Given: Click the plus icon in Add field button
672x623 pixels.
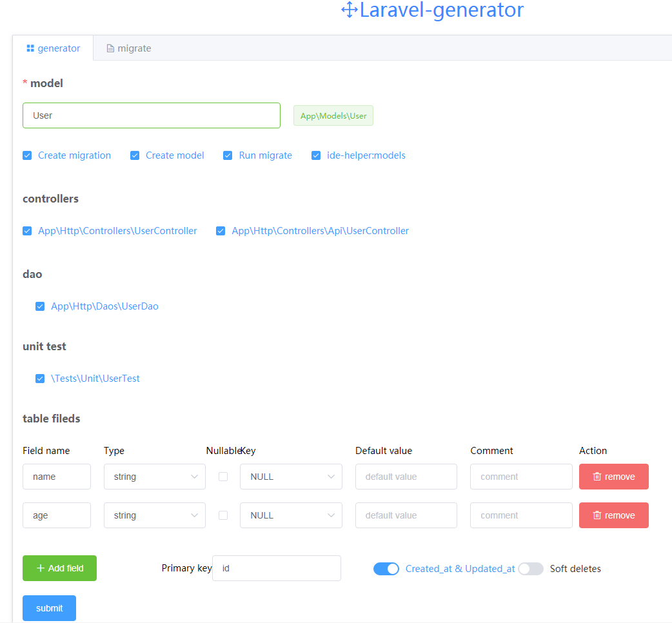Looking at the screenshot, I should [x=41, y=568].
